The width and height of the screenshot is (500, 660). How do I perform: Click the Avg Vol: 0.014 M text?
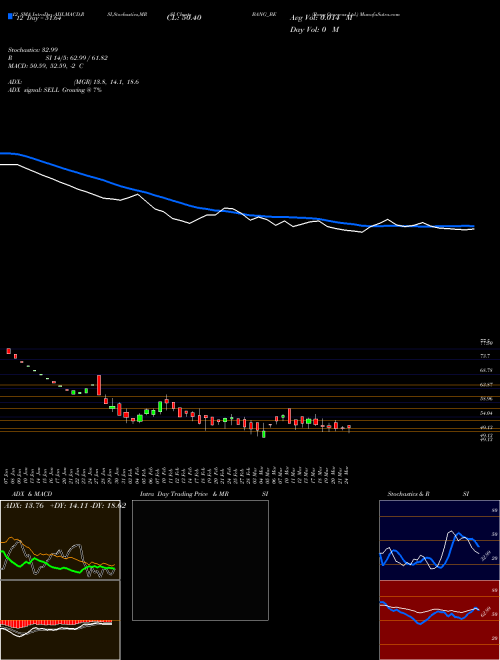[x=321, y=18]
